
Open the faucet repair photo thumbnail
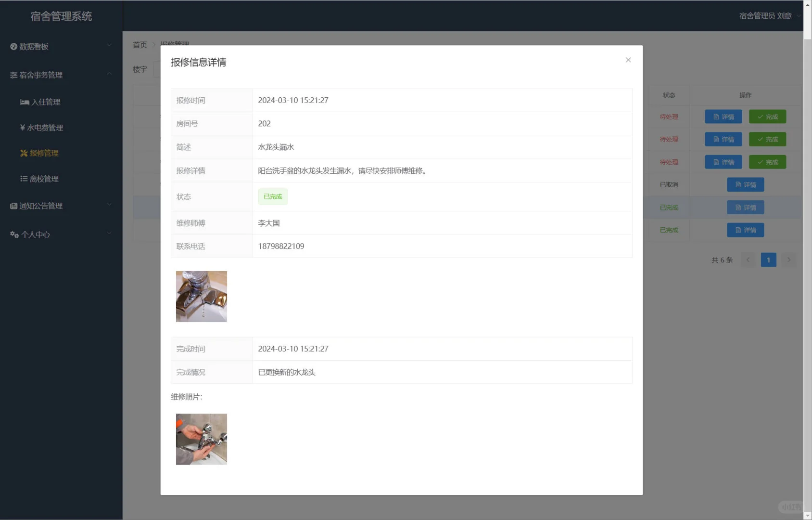pyautogui.click(x=201, y=296)
